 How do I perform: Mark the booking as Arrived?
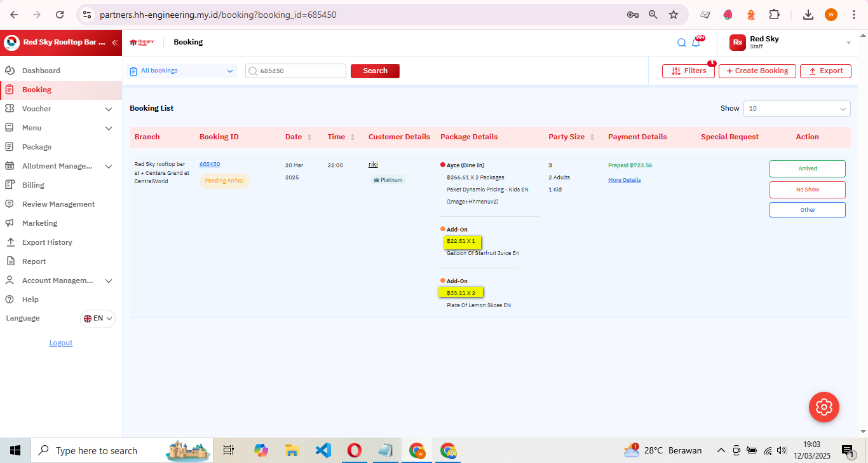[x=807, y=169]
